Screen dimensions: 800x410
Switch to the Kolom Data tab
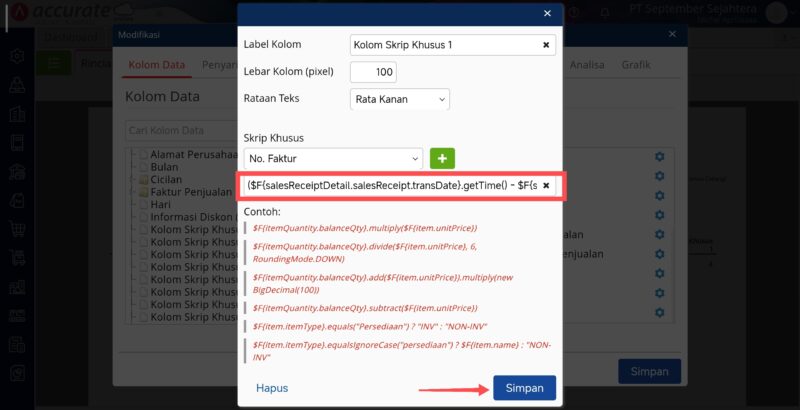[x=157, y=65]
